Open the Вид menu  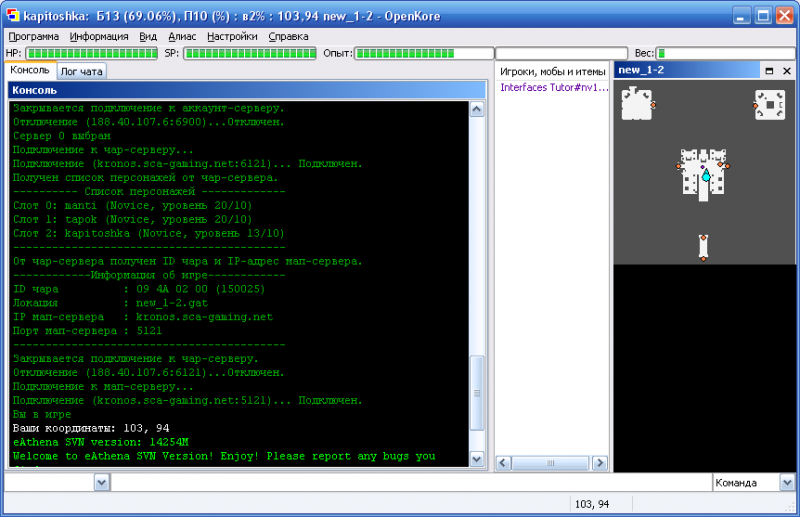(x=148, y=37)
